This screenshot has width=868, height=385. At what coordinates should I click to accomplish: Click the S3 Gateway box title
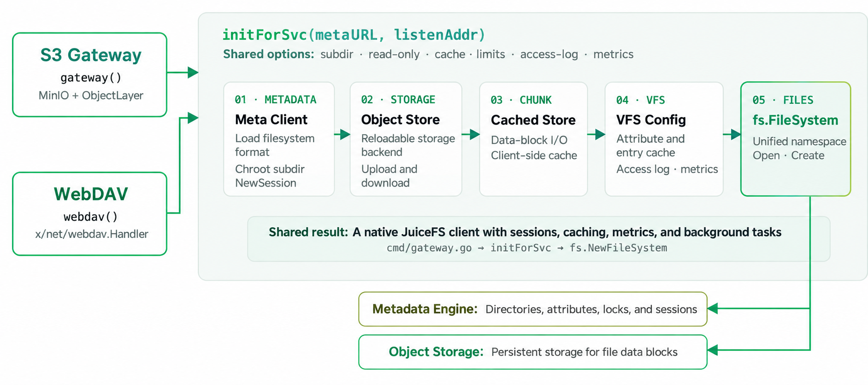[x=91, y=55]
